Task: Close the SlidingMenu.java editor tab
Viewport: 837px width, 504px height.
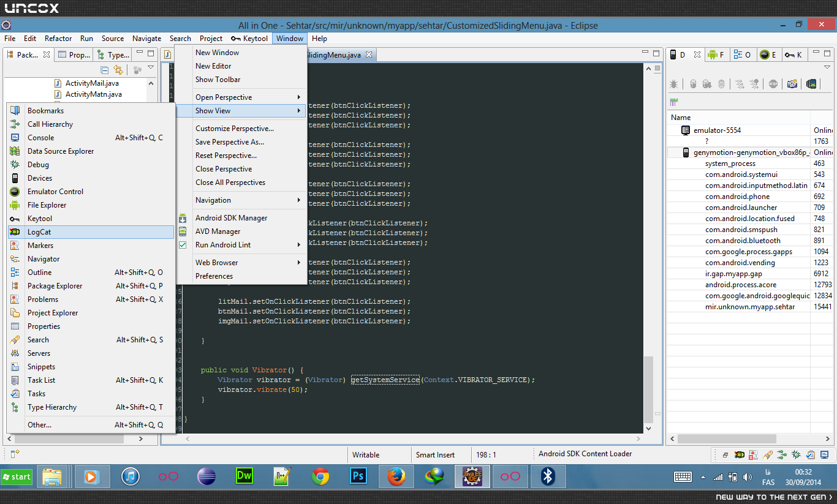Action: [x=369, y=55]
